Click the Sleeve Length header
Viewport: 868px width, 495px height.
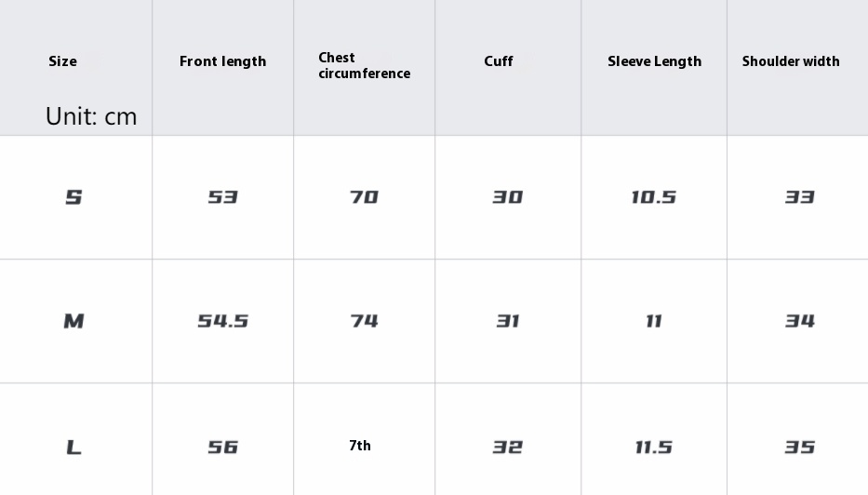pyautogui.click(x=654, y=61)
